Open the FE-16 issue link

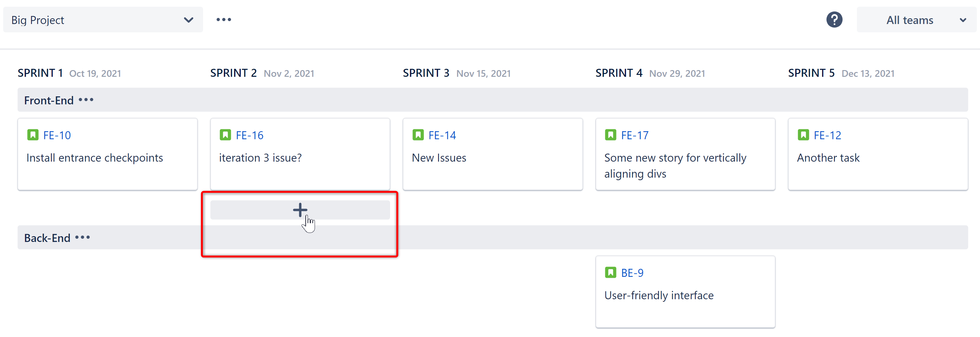point(250,135)
